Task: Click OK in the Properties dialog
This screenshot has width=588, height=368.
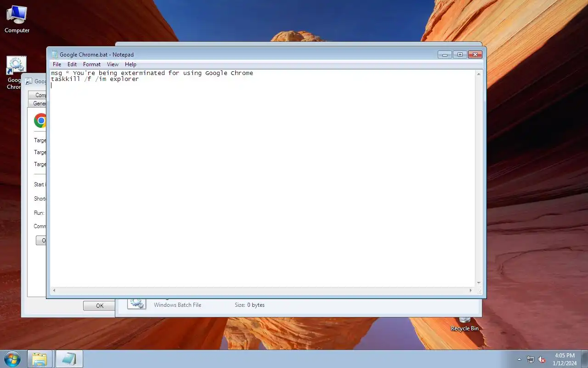Action: point(100,305)
